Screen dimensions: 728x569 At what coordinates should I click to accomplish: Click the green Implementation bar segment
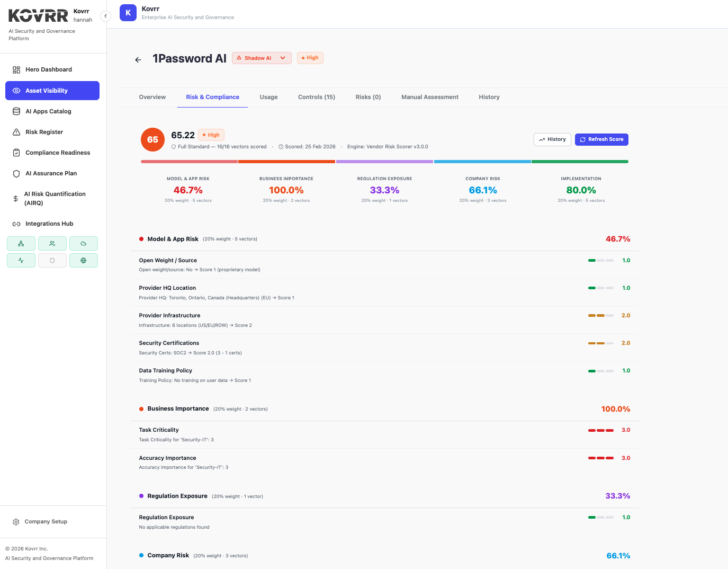tap(580, 162)
